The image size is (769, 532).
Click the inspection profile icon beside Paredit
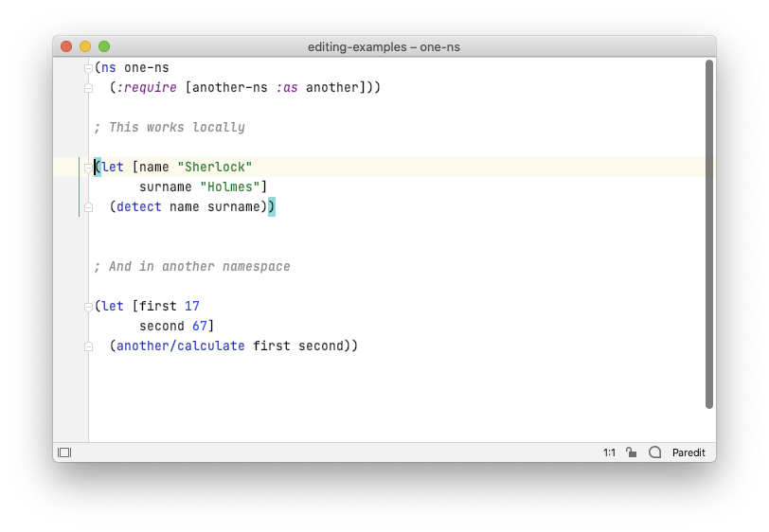coord(654,452)
